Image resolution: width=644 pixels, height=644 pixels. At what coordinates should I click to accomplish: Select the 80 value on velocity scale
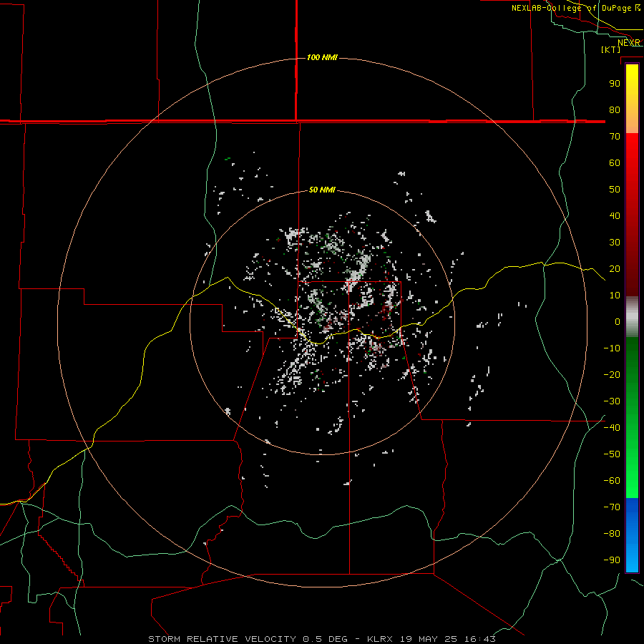click(x=615, y=110)
